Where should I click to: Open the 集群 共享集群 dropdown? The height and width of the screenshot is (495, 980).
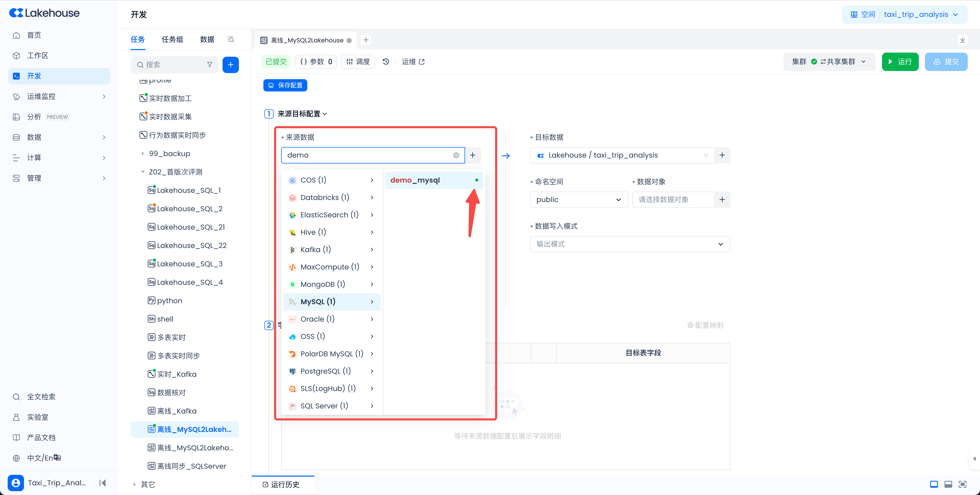pos(829,62)
